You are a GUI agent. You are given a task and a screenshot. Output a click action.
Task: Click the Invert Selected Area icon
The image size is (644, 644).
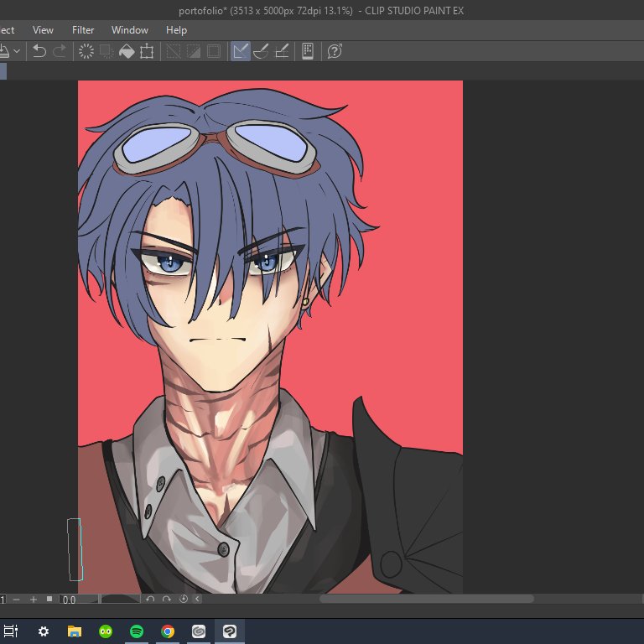[194, 51]
